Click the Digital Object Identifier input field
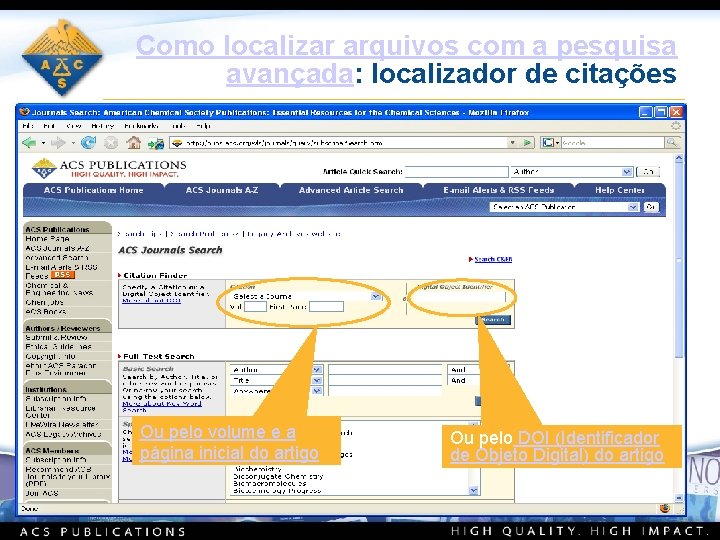Screen dimensions: 720x540 click(459, 298)
